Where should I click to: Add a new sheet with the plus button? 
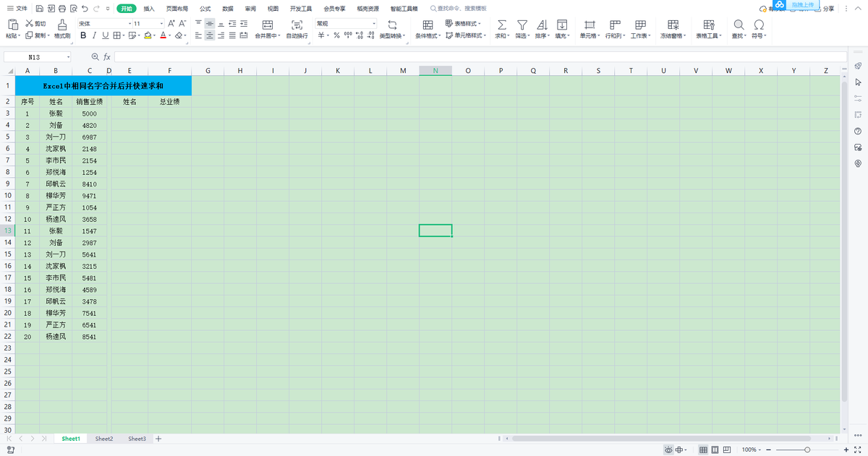(158, 439)
